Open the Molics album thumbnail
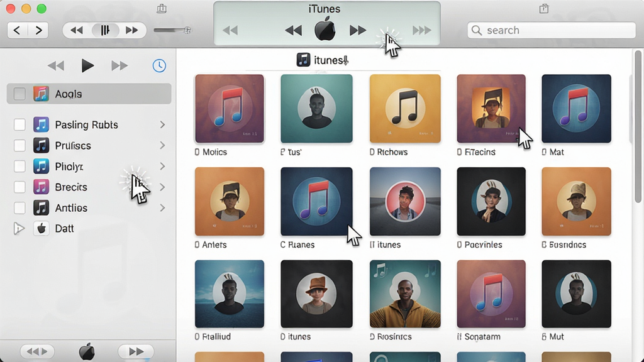This screenshot has width=644, height=362. (x=230, y=109)
